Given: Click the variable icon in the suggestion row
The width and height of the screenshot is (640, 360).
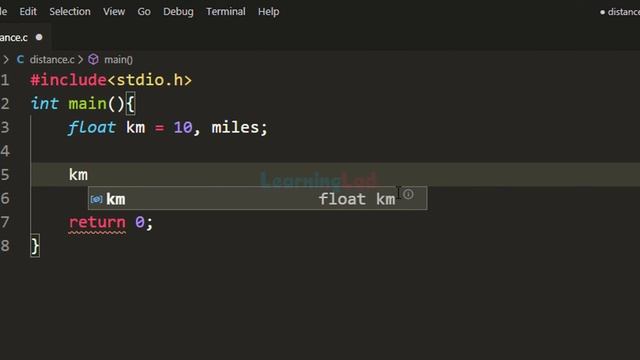Looking at the screenshot, I should click(96, 199).
